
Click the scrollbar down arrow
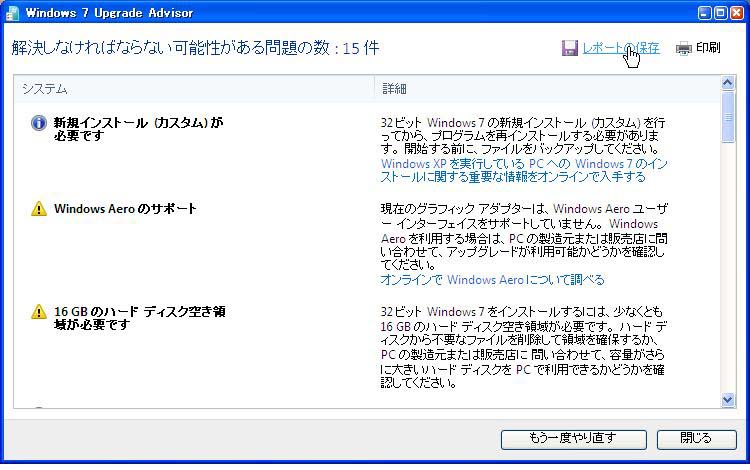click(x=728, y=400)
